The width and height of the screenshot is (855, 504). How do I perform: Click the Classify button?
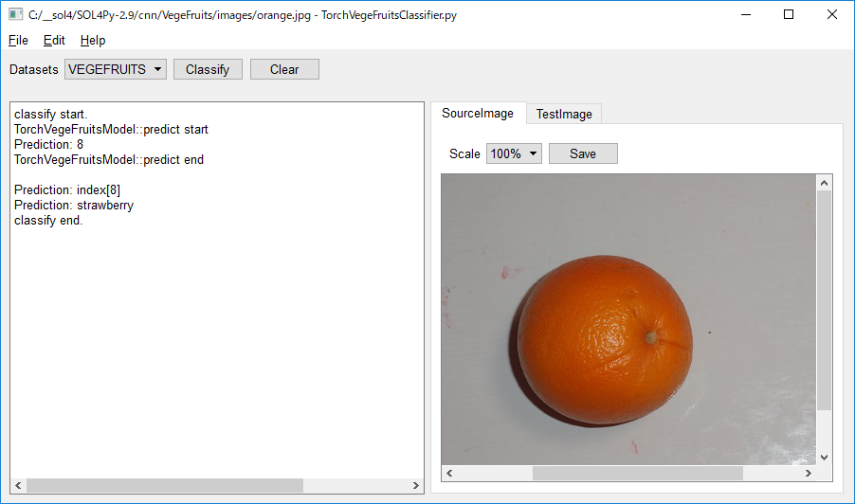[208, 69]
